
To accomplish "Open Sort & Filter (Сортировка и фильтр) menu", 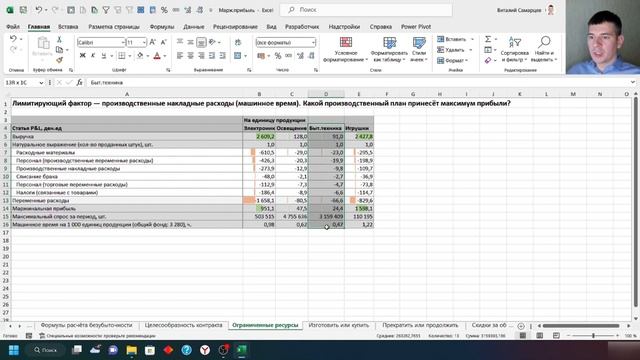I will tap(514, 49).
